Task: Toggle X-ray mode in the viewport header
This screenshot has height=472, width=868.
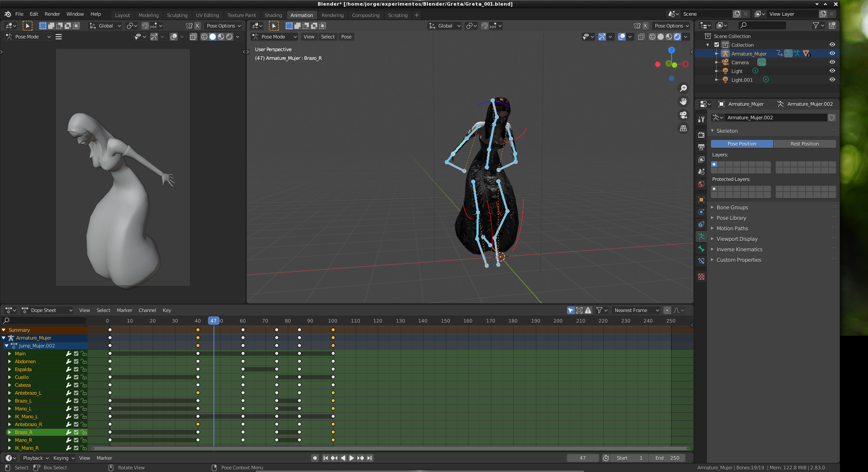Action: (x=641, y=37)
